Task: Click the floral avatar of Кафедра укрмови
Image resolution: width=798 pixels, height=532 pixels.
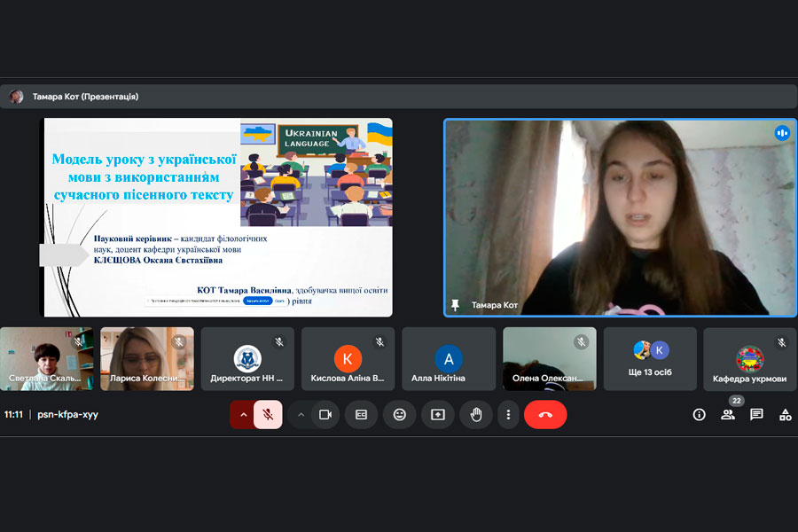Action: tap(749, 358)
